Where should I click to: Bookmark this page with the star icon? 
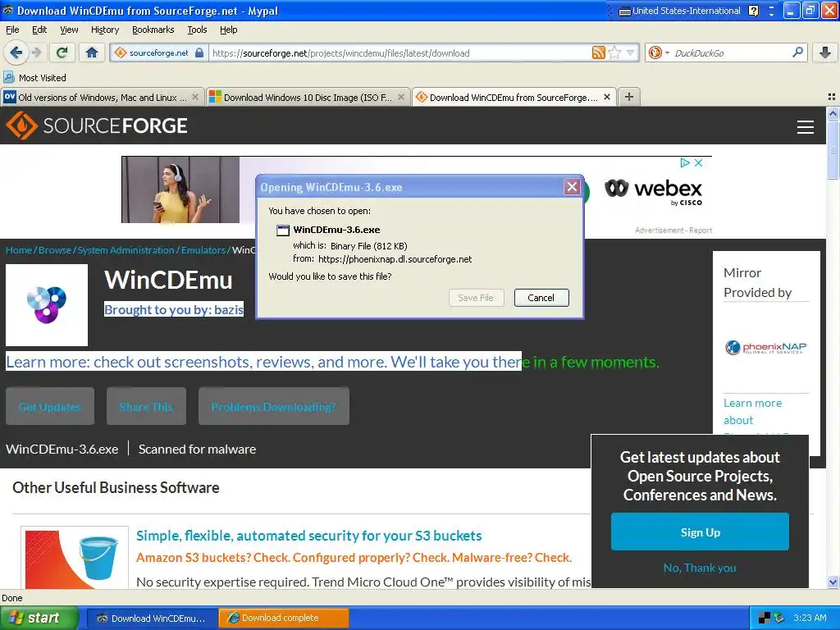pos(615,52)
